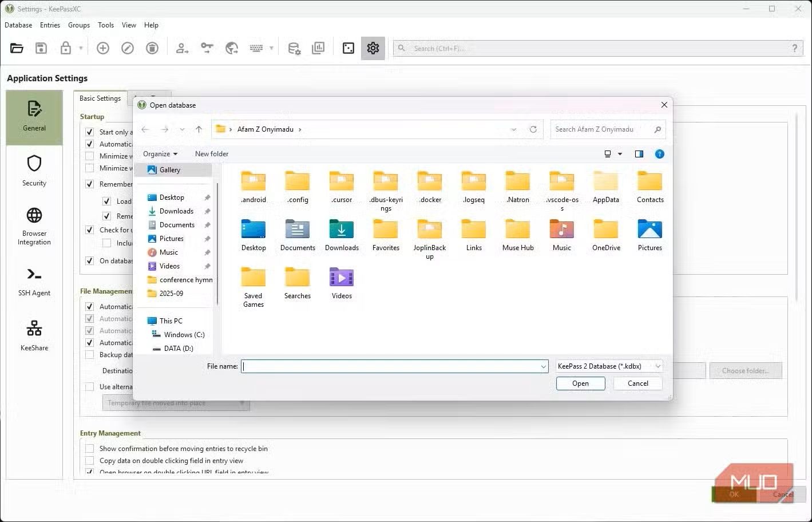Screen dimensions: 812x522
Task: Enable Copy data on double clicking checkbox
Action: [x=89, y=461]
